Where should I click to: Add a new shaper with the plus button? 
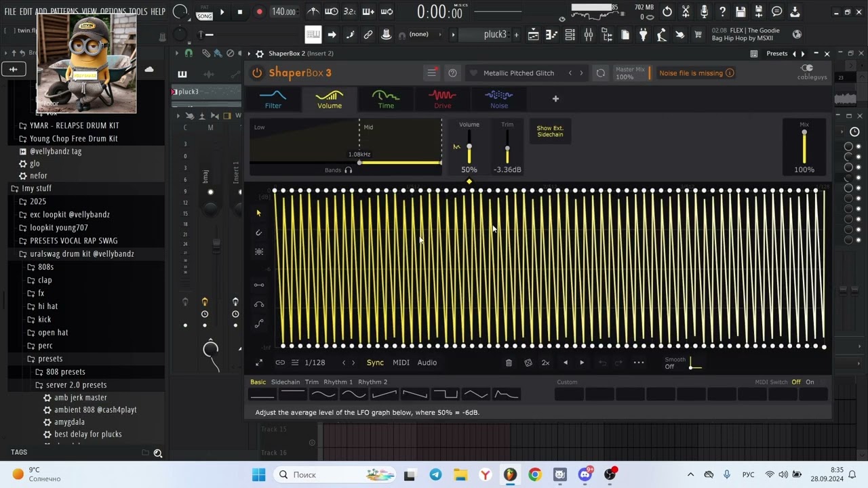pyautogui.click(x=555, y=99)
